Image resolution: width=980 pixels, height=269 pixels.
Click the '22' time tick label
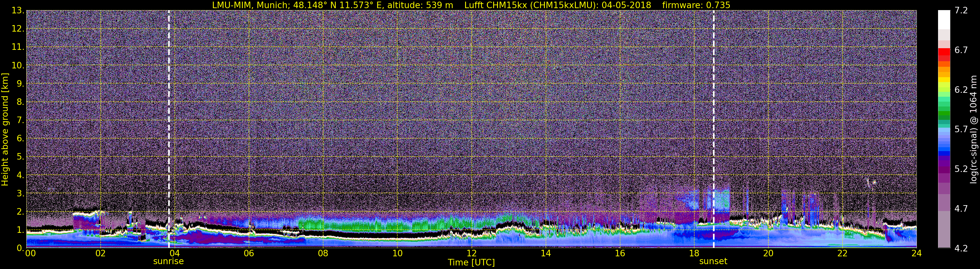pyautogui.click(x=842, y=253)
